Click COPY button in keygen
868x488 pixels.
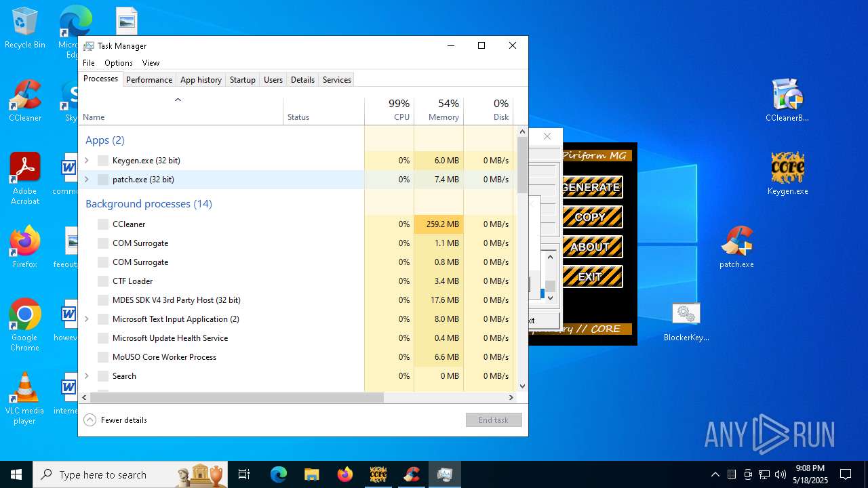click(591, 217)
